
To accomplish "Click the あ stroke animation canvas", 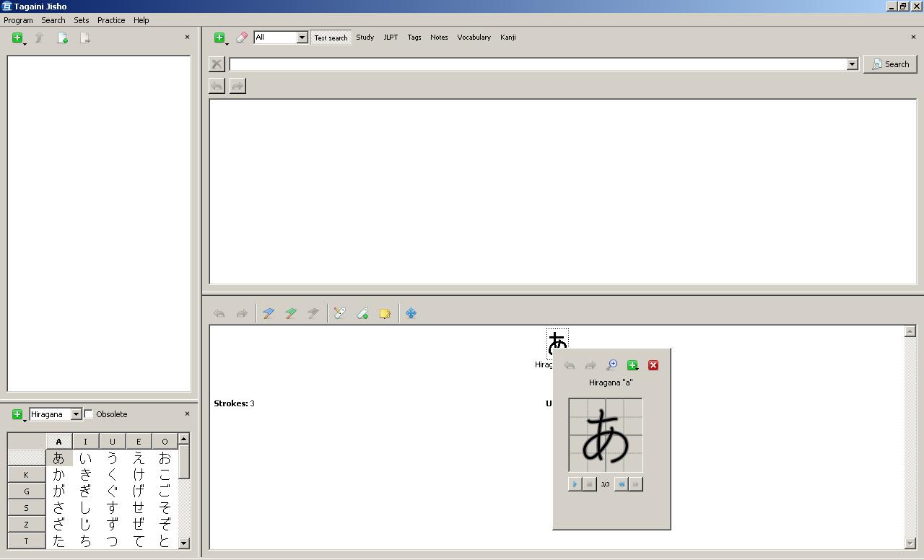I will point(606,435).
